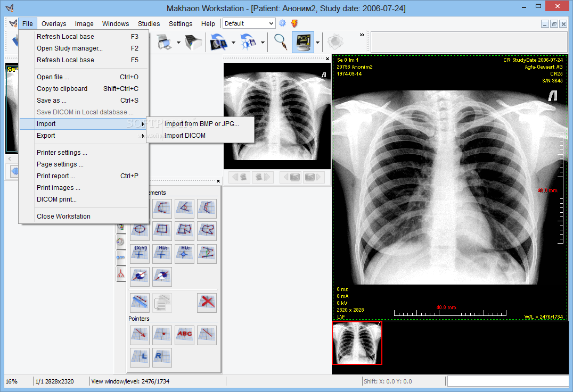Open the Image menu
This screenshot has width=573, height=392.
click(84, 24)
